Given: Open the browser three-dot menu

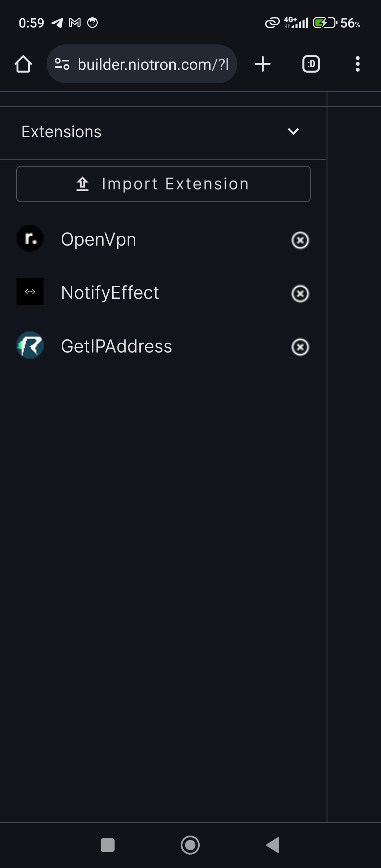Looking at the screenshot, I should pyautogui.click(x=358, y=64).
